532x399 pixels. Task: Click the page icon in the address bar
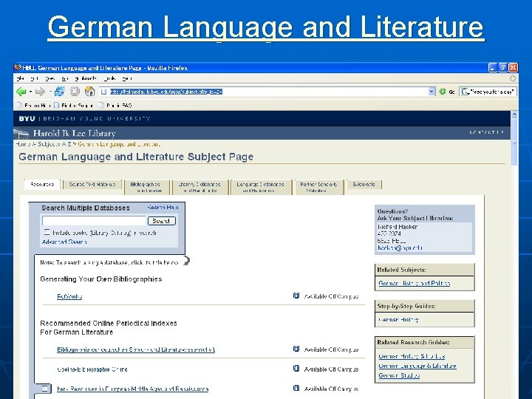tap(104, 92)
